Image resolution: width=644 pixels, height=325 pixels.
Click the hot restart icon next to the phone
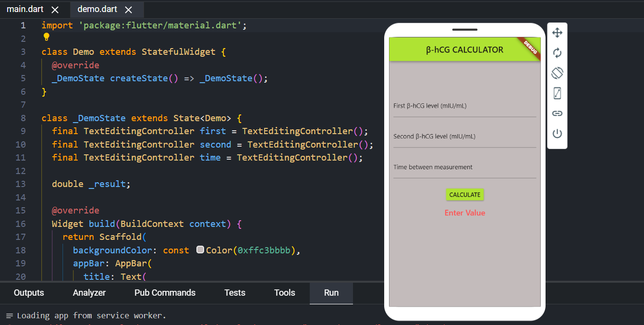pyautogui.click(x=557, y=53)
